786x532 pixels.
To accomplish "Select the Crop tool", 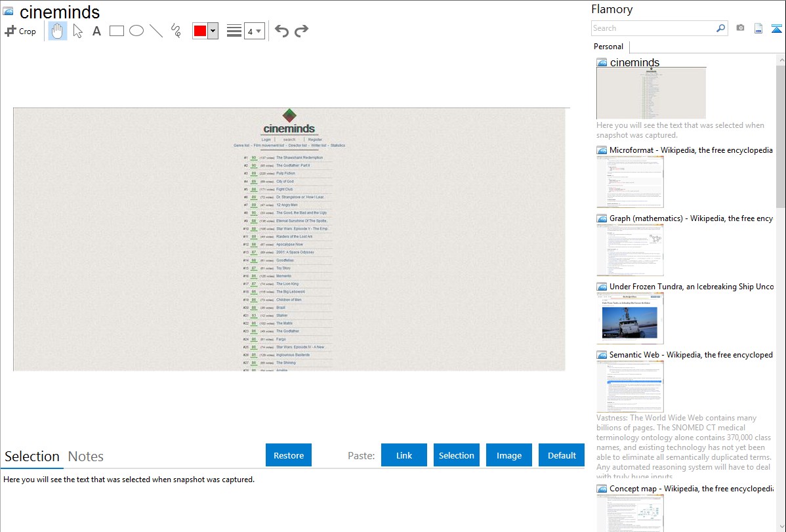I will [x=20, y=31].
